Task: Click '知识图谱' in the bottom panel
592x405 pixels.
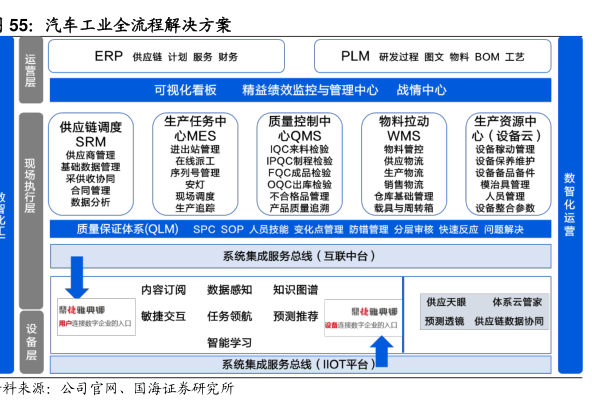Action: click(x=296, y=290)
